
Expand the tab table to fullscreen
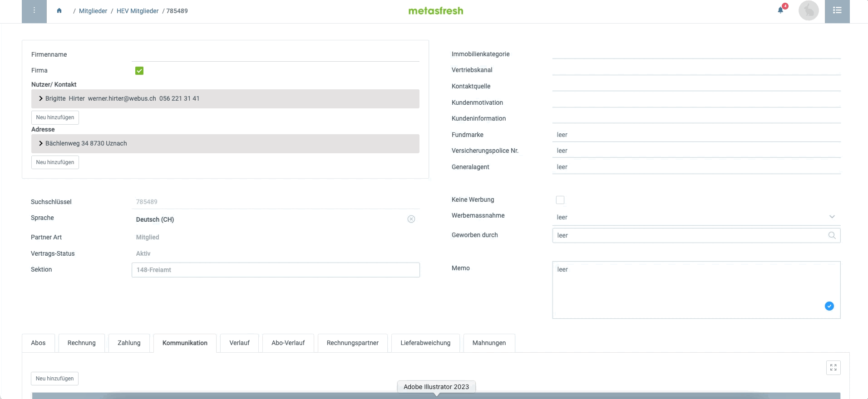(833, 367)
